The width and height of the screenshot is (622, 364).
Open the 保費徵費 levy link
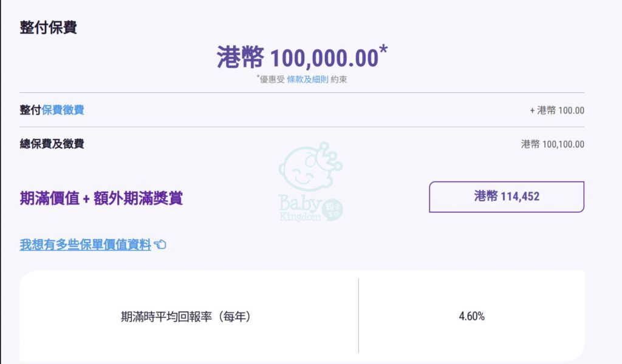click(63, 110)
